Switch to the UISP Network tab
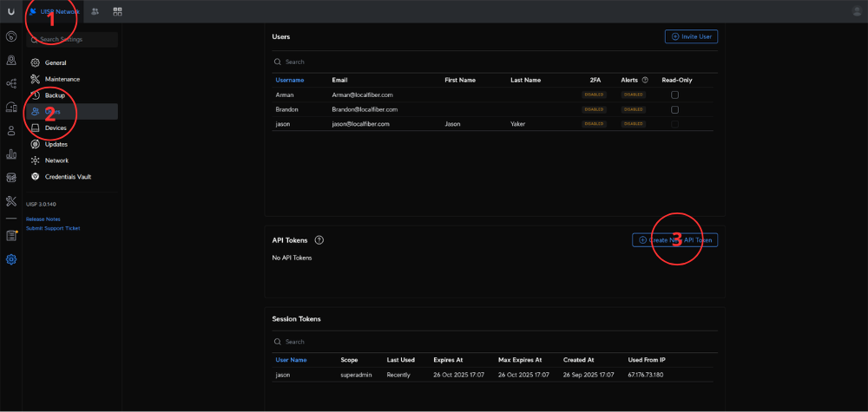The image size is (868, 412). point(55,11)
